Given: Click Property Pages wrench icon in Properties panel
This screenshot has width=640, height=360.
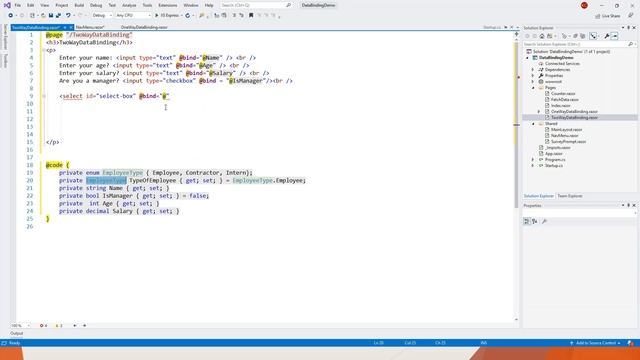Looking at the screenshot, I should point(544,221).
